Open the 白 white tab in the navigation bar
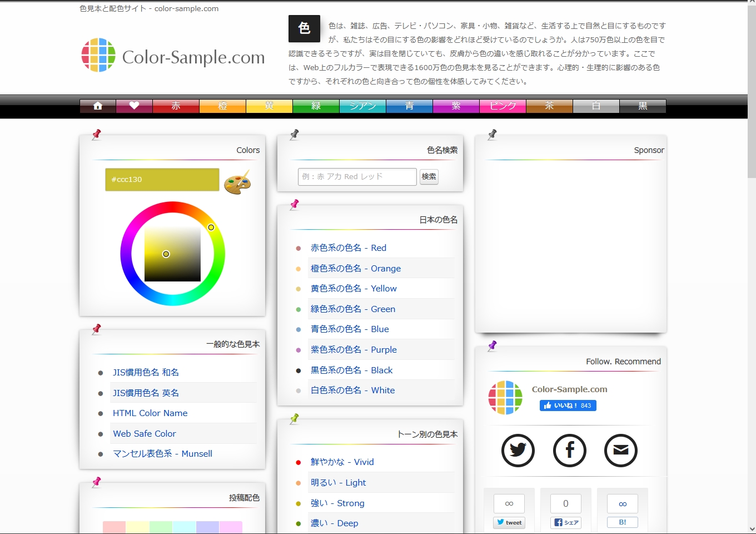The width and height of the screenshot is (756, 534). point(596,106)
